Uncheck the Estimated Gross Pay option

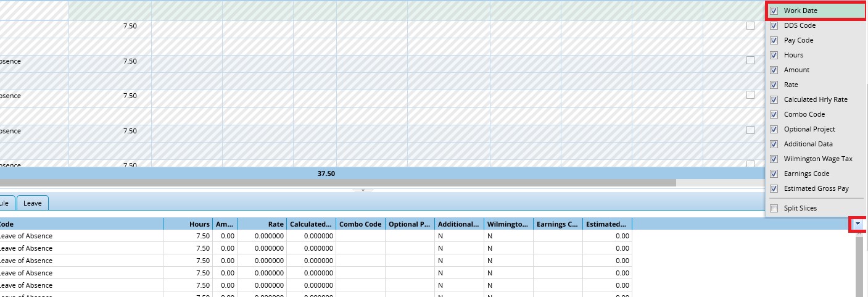(774, 188)
